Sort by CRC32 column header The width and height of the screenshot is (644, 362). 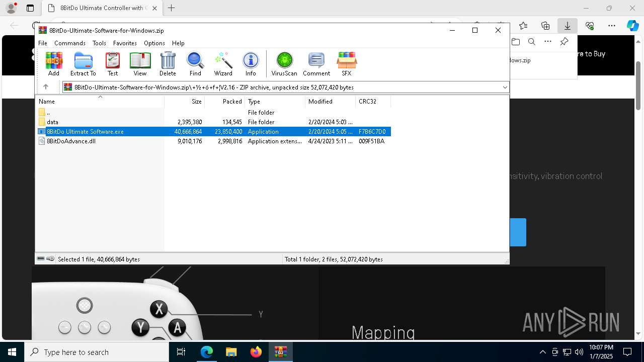373,101
